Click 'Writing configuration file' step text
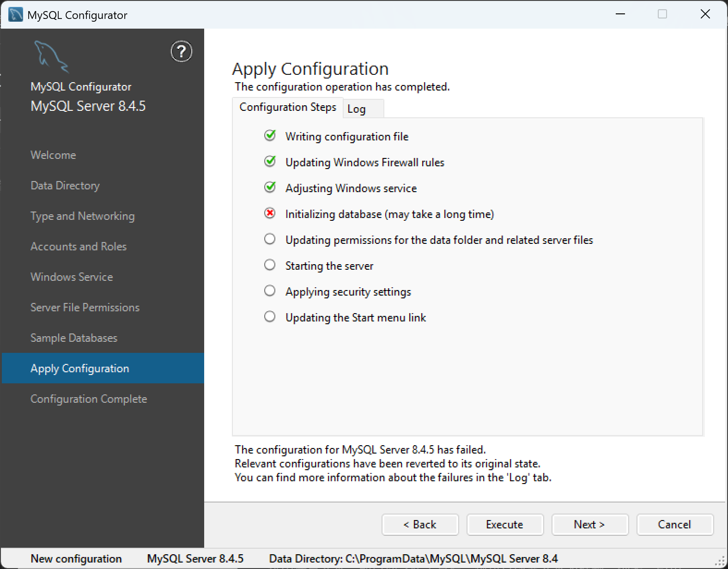Screen dimensions: 728x569 [x=347, y=137]
